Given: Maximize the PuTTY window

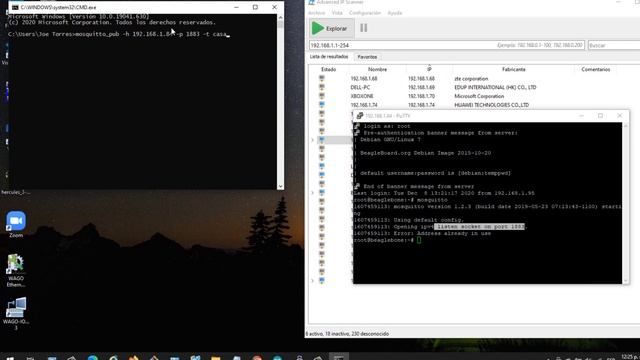Looking at the screenshot, I should coord(600,116).
